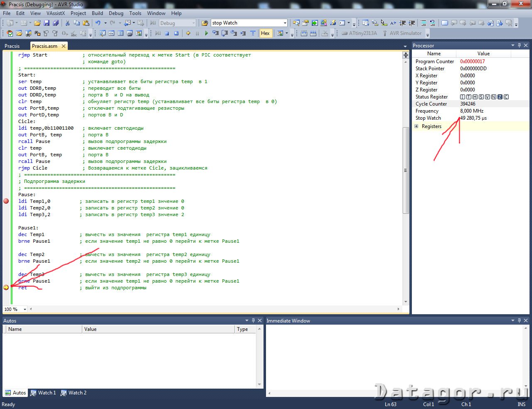Pin the Processor panel
Screen dimensions: 532x409
[x=519, y=45]
